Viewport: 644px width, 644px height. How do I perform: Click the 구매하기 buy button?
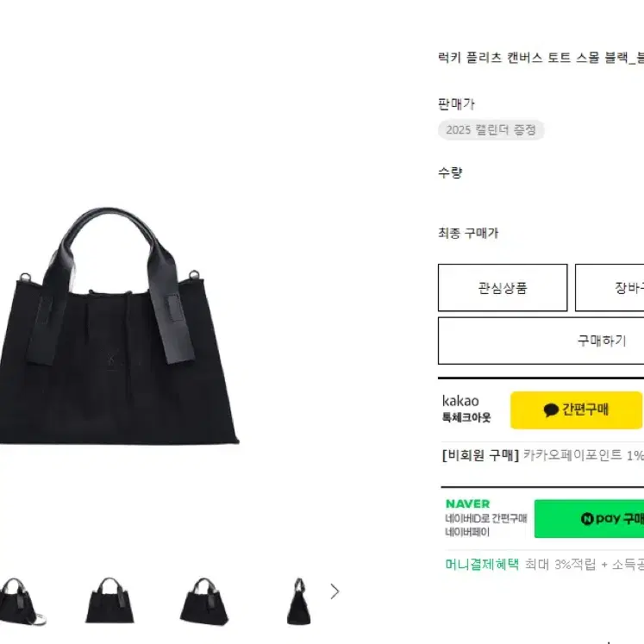click(x=541, y=341)
